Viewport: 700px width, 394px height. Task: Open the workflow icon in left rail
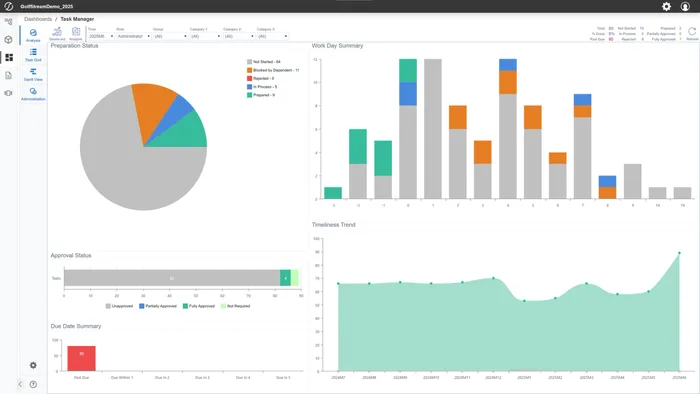(x=8, y=21)
